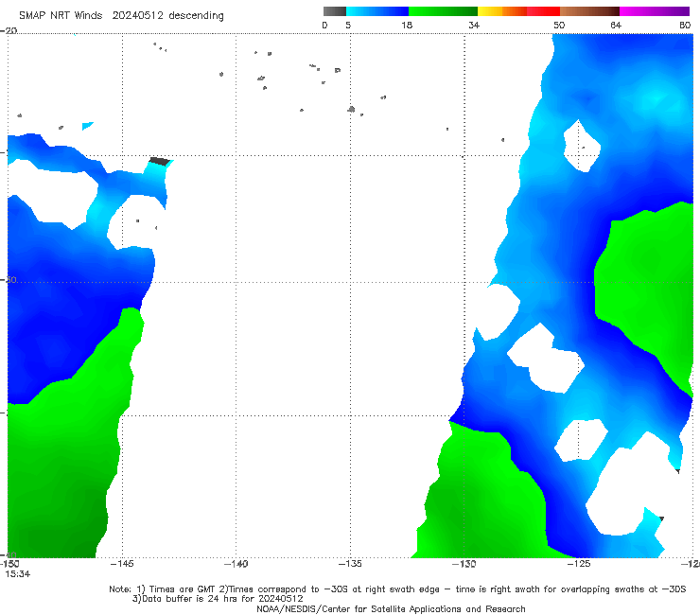Click the 'Data buffer is 24 hrs' note
This screenshot has width=700, height=615.
[x=218, y=599]
